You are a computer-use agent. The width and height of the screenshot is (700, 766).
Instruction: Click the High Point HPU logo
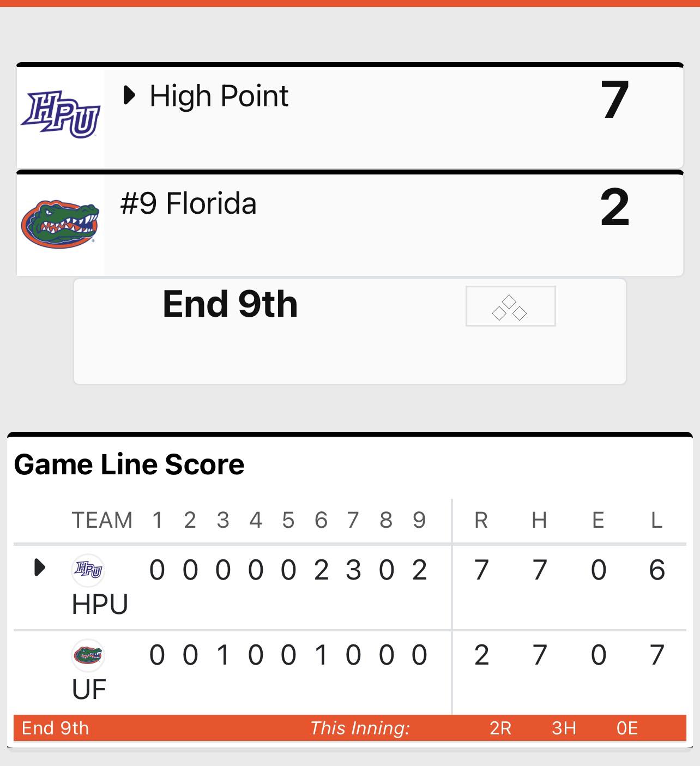click(x=61, y=114)
